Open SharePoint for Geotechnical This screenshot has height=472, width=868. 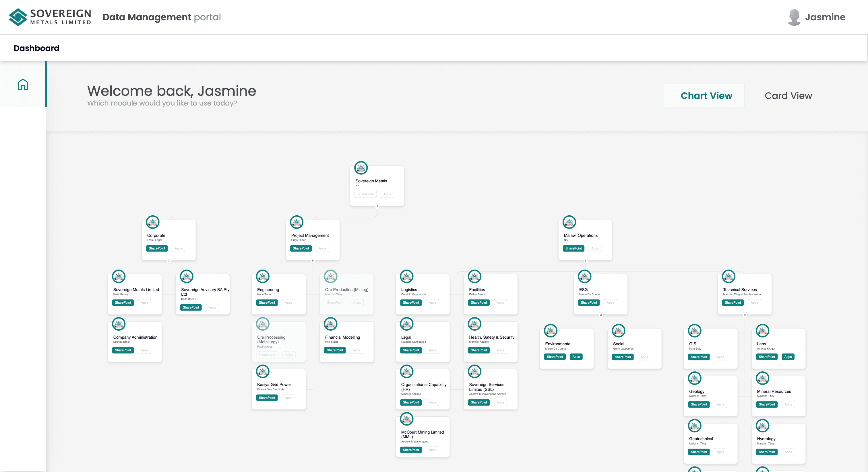click(x=699, y=452)
